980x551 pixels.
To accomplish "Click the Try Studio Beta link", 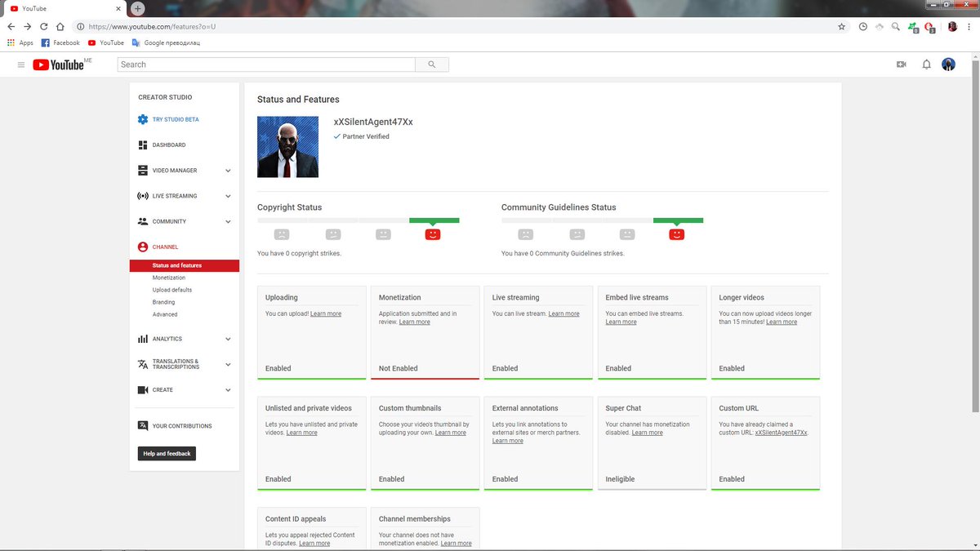I will (176, 119).
